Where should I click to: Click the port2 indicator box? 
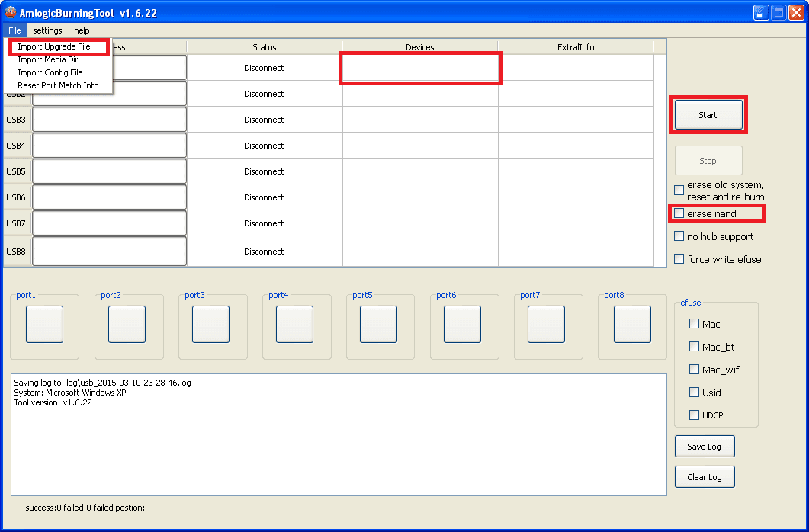click(127, 324)
